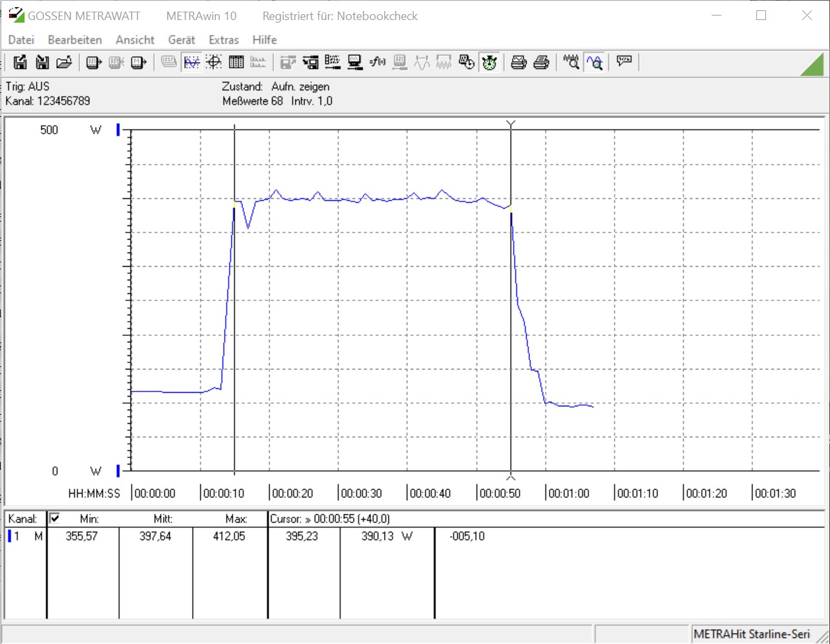Click the greyed bar chart view icon
The height and width of the screenshot is (644, 830).
258,62
